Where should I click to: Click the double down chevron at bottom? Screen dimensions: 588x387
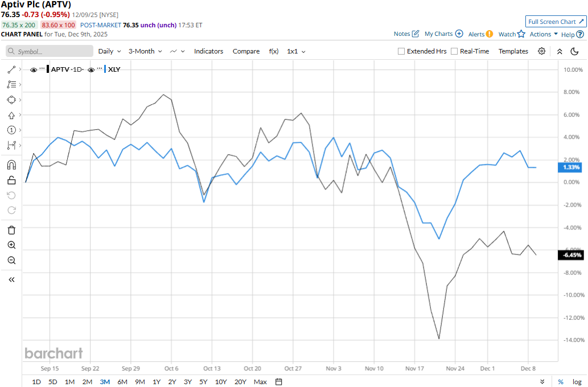point(542,382)
